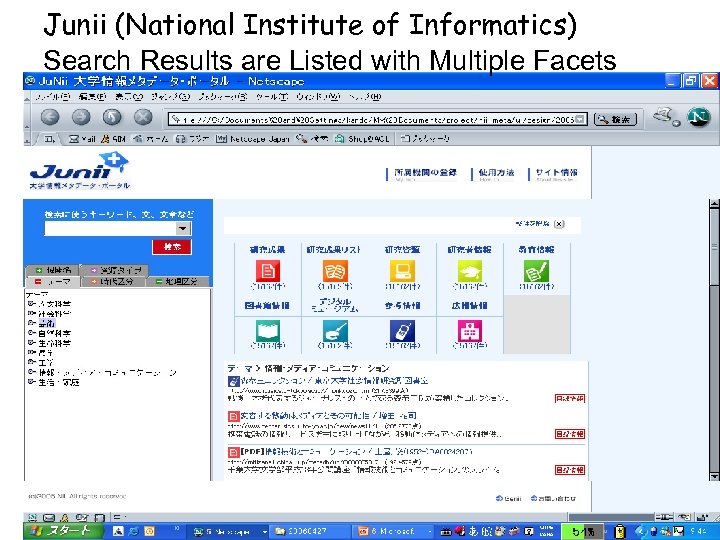Select the yellow computer category icon

[x=402, y=270]
